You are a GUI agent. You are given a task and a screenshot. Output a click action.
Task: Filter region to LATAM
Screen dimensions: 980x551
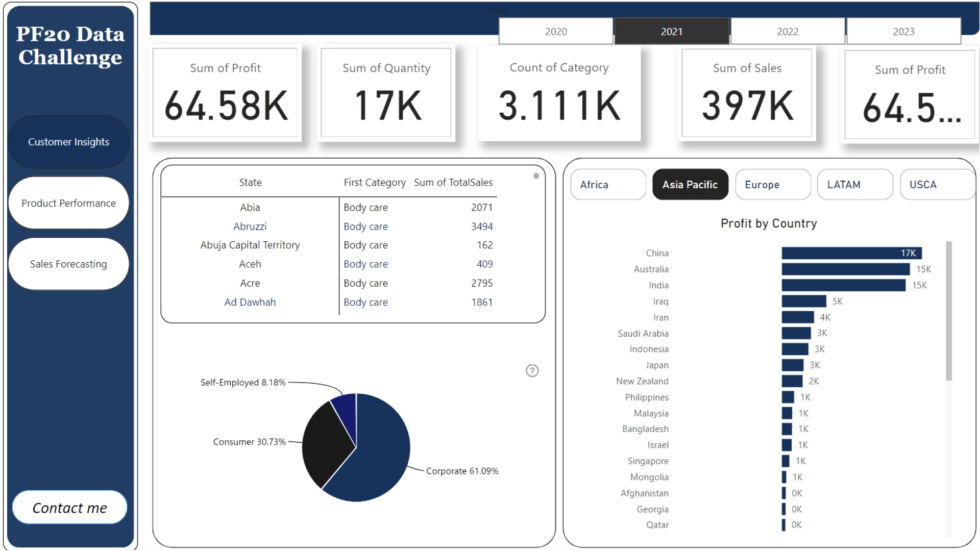click(x=855, y=185)
